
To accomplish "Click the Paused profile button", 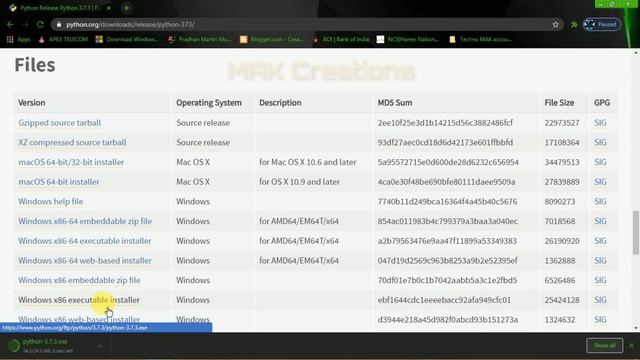I will 602,24.
